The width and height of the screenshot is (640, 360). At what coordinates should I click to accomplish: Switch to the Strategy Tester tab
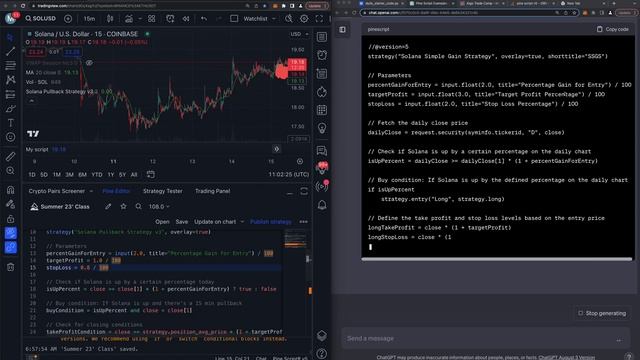[x=162, y=191]
